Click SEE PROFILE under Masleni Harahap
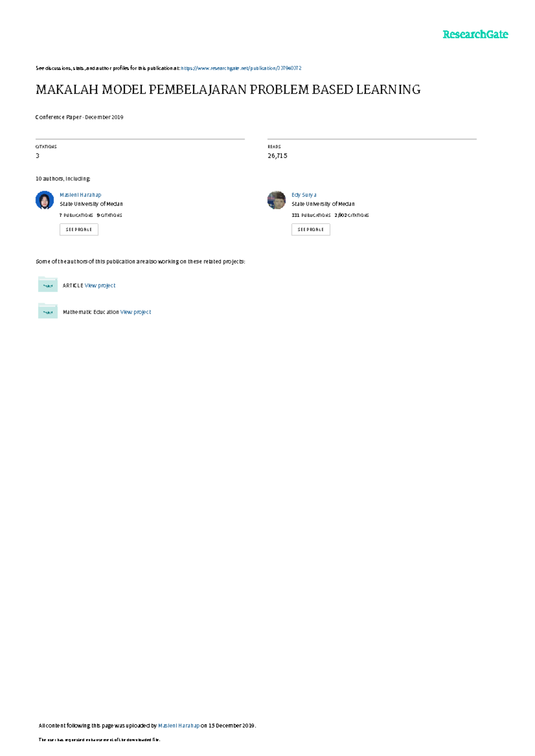The image size is (535, 756). 79,229
